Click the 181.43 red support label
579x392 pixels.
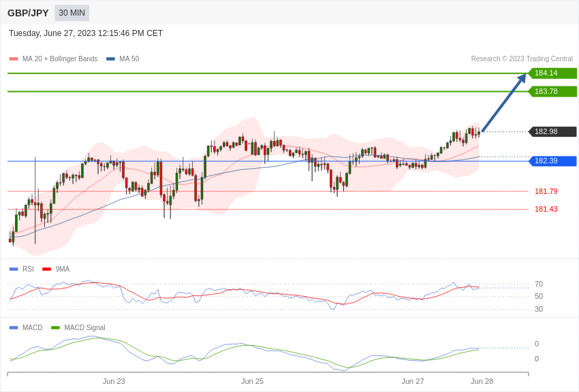click(546, 210)
